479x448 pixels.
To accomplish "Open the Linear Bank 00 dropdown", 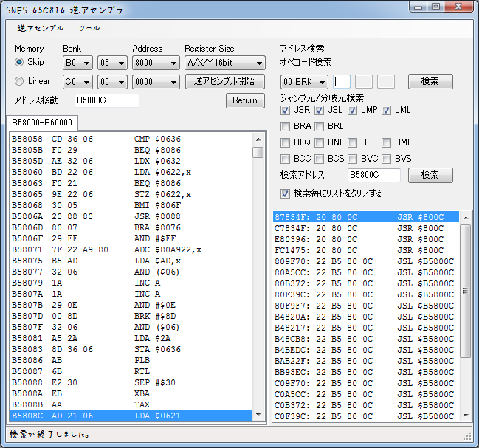I will [x=112, y=82].
